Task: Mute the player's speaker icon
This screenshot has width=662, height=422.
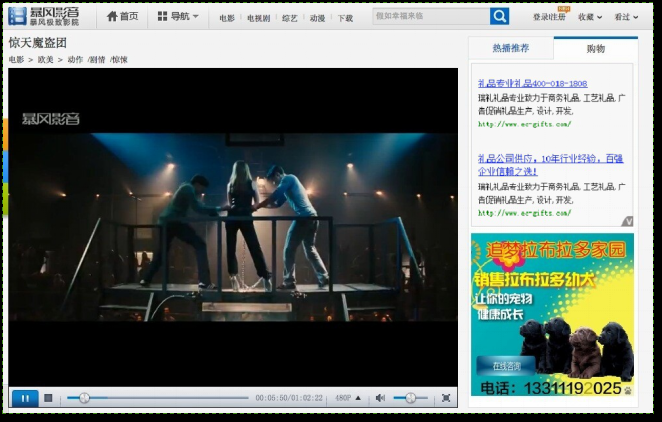Action: click(380, 398)
